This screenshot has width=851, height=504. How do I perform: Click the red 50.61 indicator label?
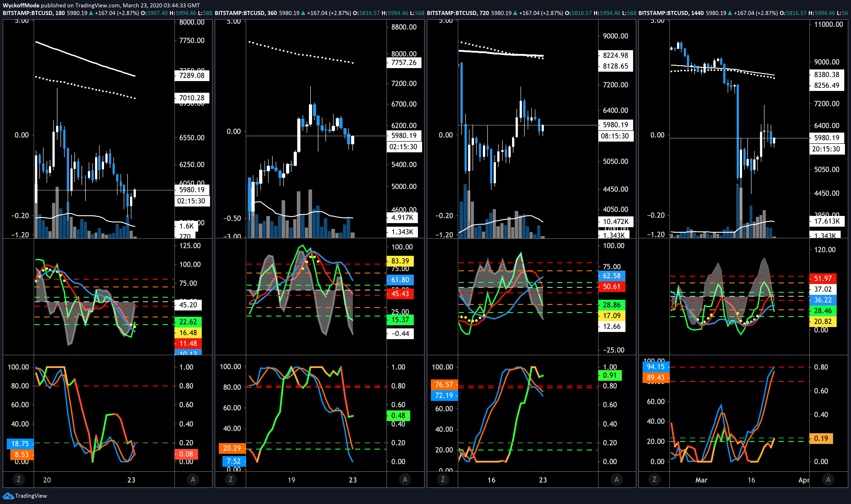click(x=612, y=286)
